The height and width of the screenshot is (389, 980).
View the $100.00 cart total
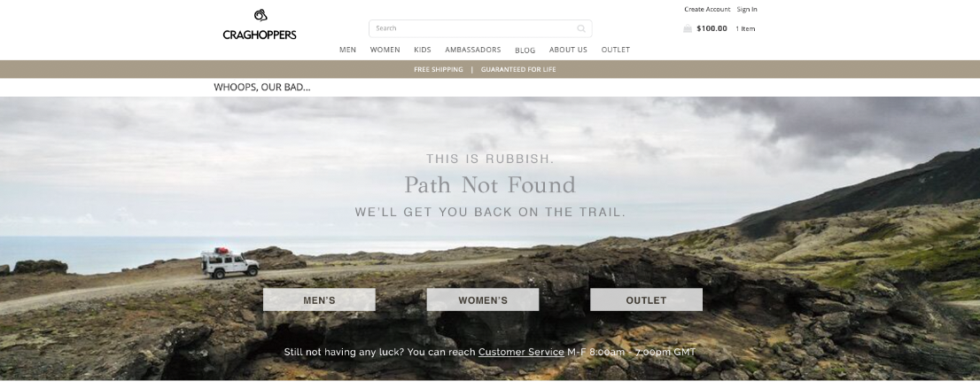tap(712, 28)
